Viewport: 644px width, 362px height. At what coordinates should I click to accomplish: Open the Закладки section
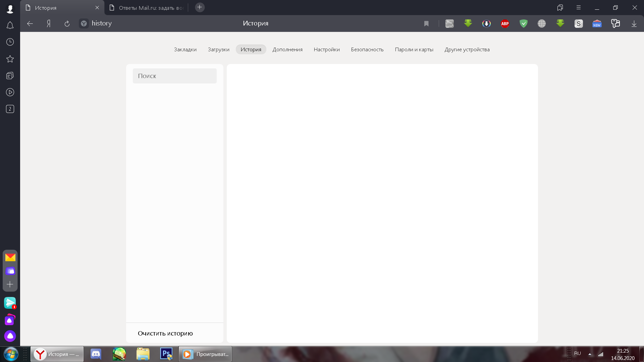(185, 49)
